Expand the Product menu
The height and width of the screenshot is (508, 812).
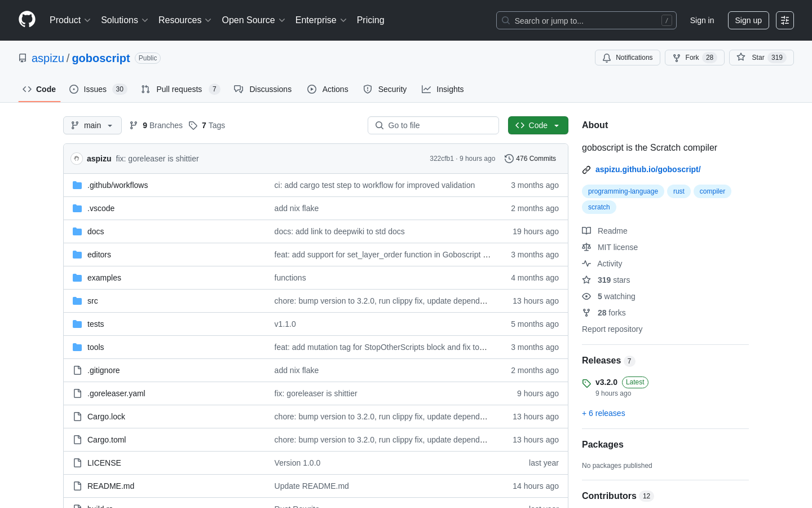point(70,20)
